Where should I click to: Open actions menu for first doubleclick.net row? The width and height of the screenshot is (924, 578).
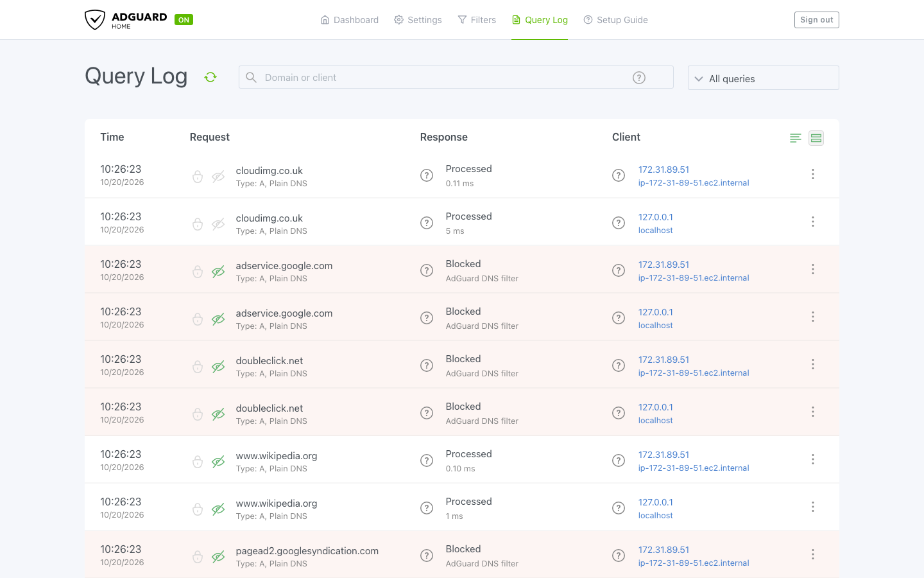813,364
